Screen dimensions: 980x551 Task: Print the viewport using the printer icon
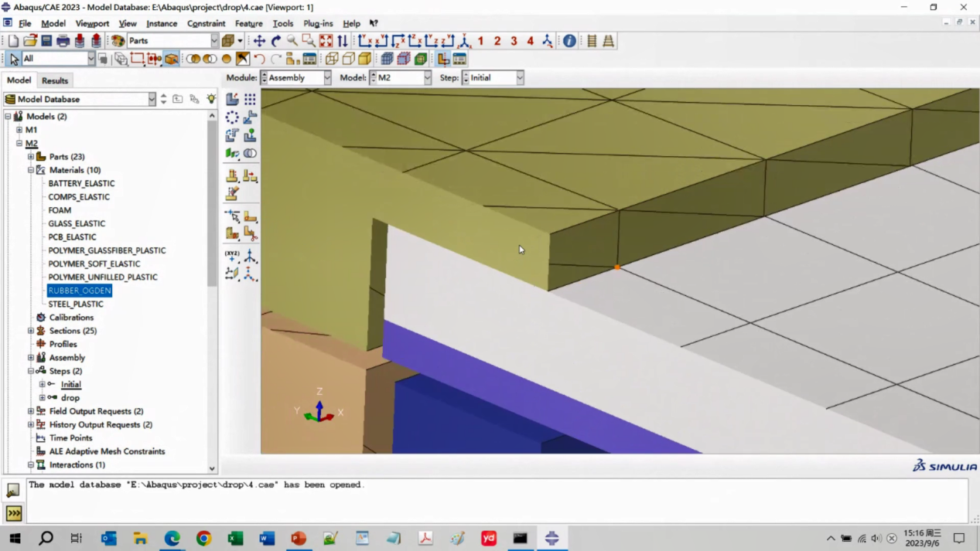coord(63,41)
